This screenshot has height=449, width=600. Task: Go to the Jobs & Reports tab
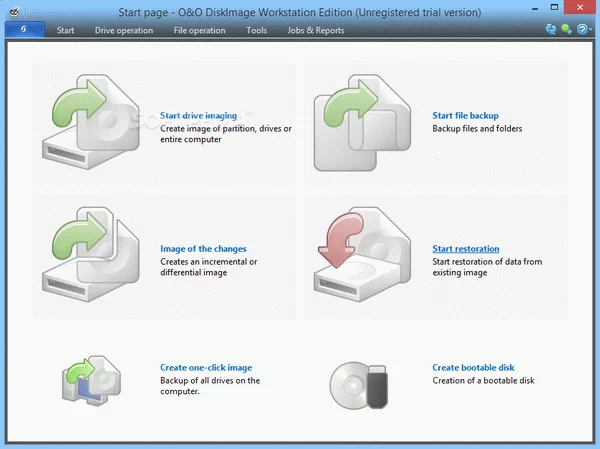coord(316,30)
